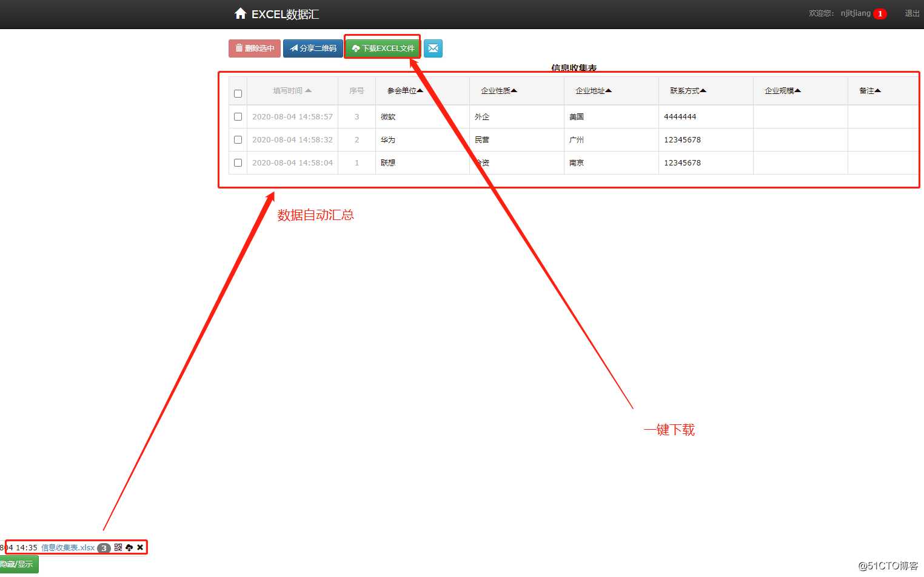Click the cell containing 外企
Viewport: 924px width, 577px height.
(517, 116)
